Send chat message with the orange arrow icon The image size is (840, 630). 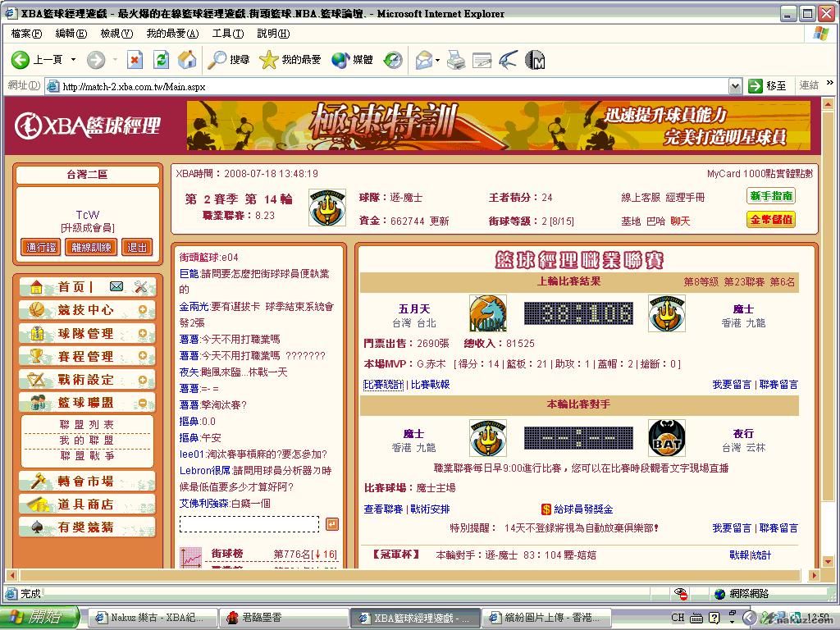coord(332,524)
